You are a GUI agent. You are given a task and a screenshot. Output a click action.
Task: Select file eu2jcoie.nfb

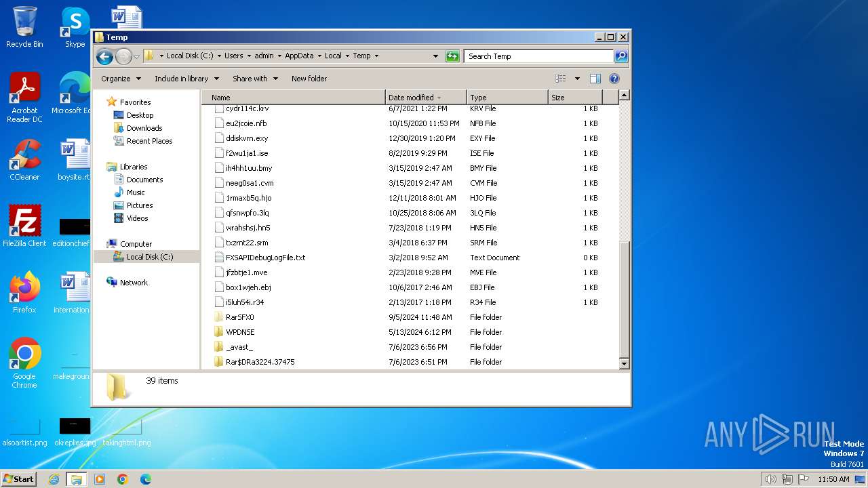246,123
